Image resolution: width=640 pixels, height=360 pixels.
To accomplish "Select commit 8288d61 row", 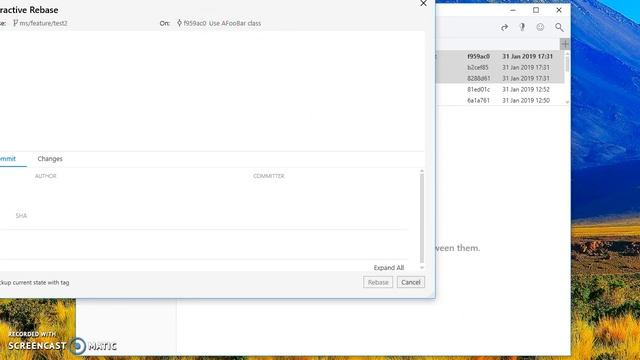I will [500, 78].
